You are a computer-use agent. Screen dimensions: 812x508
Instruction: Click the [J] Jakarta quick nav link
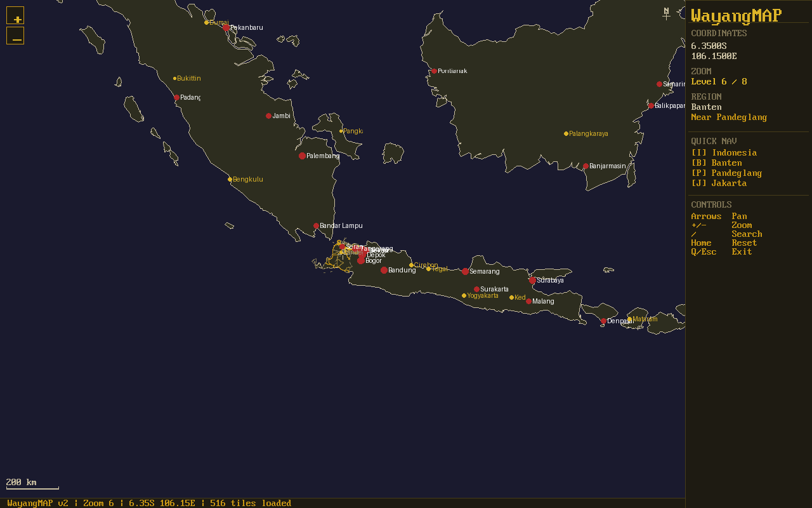click(719, 183)
